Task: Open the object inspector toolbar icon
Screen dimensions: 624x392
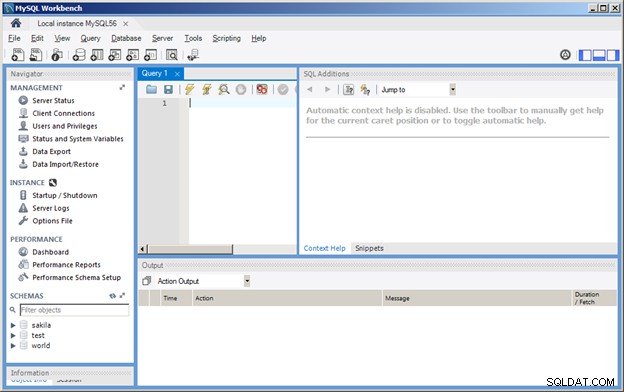Action: tap(57, 55)
